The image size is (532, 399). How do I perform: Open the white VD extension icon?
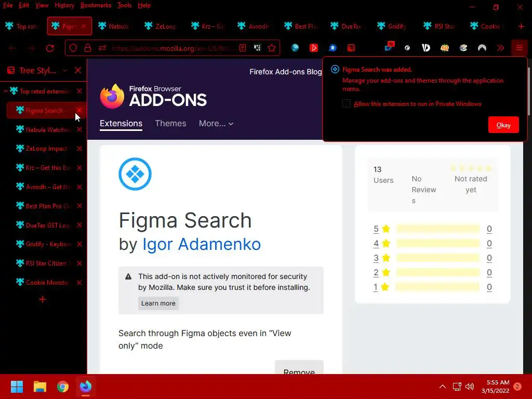point(426,48)
